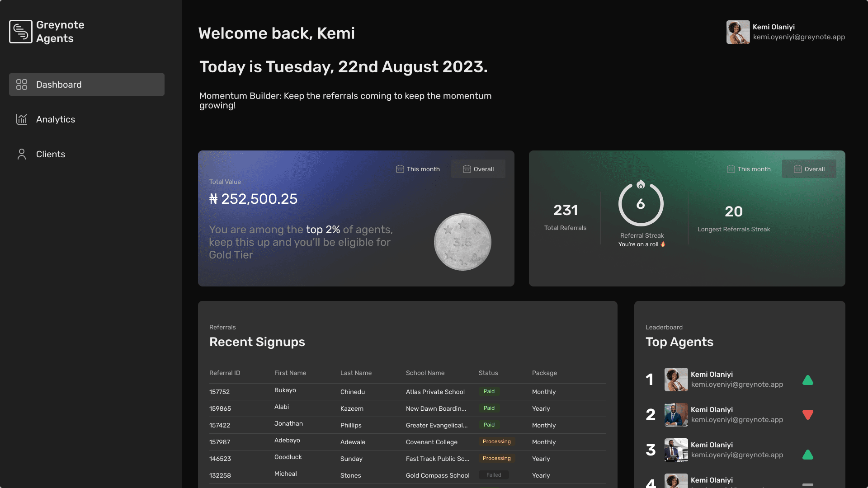
Task: Open the Analytics menu item
Action: (x=56, y=119)
